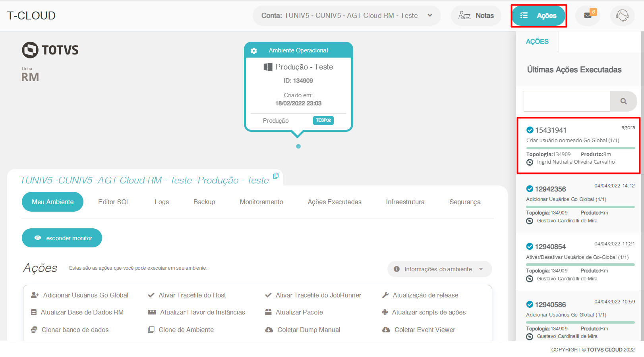Open the Segurança tab
This screenshot has height=357, width=644.
[465, 202]
